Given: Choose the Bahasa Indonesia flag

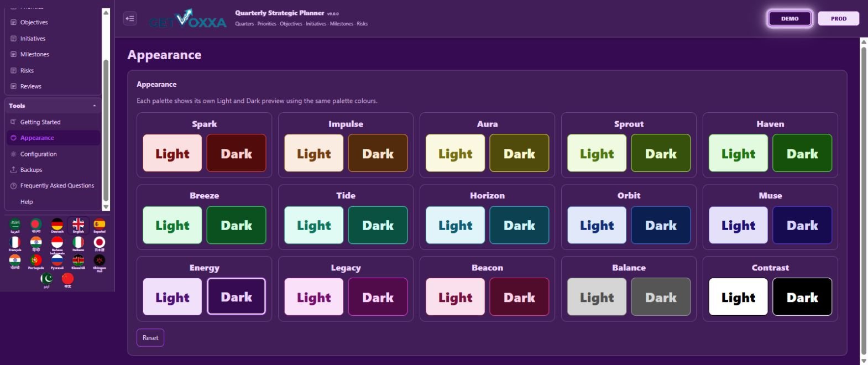Looking at the screenshot, I should [x=57, y=244].
